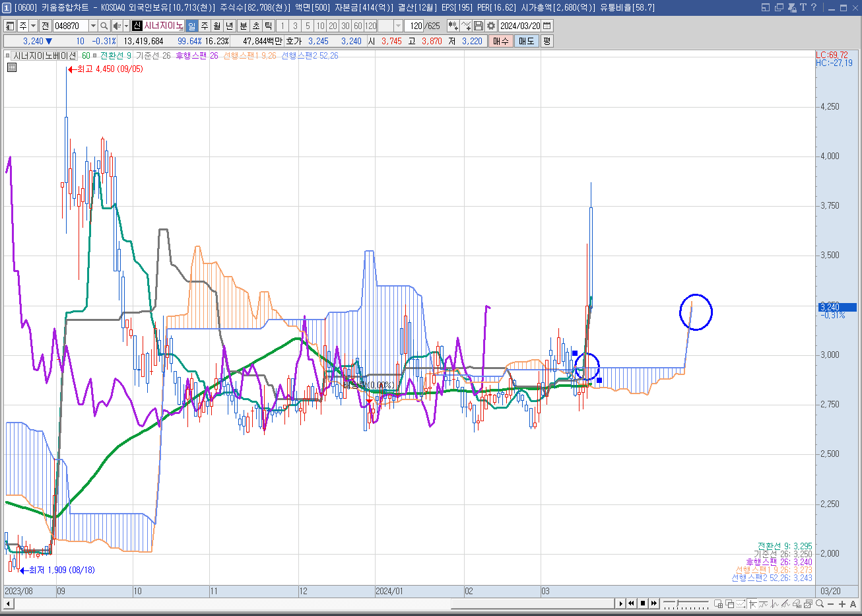
Task: Select the 년 yearly chart tab
Action: click(x=229, y=26)
